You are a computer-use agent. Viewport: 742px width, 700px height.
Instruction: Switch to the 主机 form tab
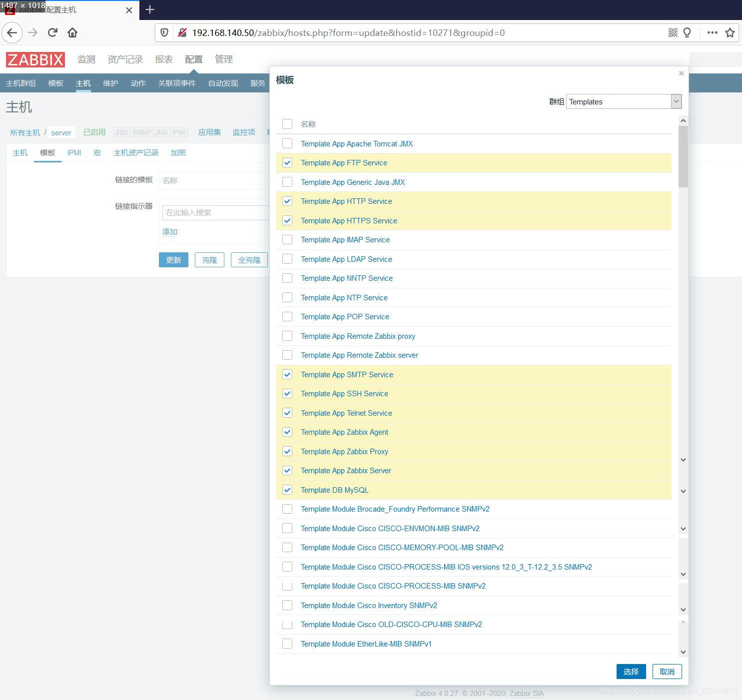(x=20, y=153)
